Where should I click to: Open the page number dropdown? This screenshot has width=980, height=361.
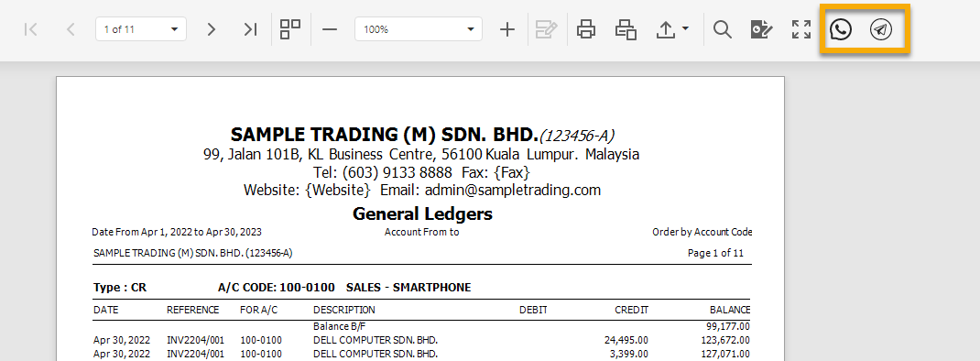click(x=141, y=29)
